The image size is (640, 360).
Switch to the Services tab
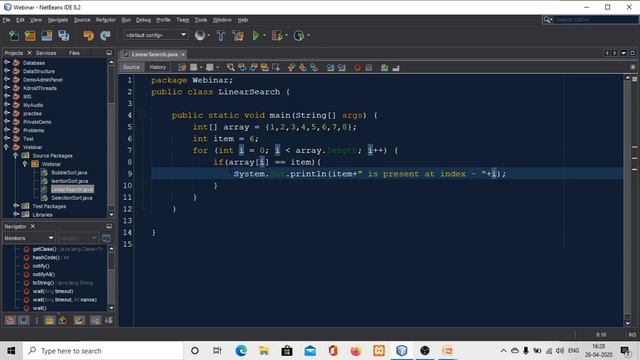tap(46, 53)
